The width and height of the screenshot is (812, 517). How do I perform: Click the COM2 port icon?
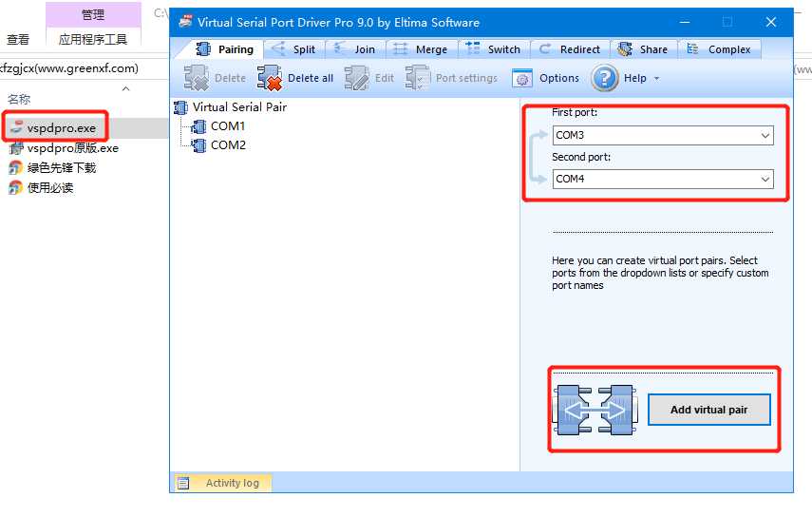pyautogui.click(x=198, y=145)
